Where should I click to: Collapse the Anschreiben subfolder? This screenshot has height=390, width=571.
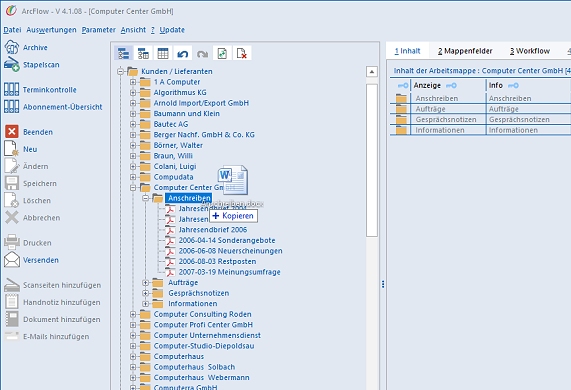click(146, 198)
